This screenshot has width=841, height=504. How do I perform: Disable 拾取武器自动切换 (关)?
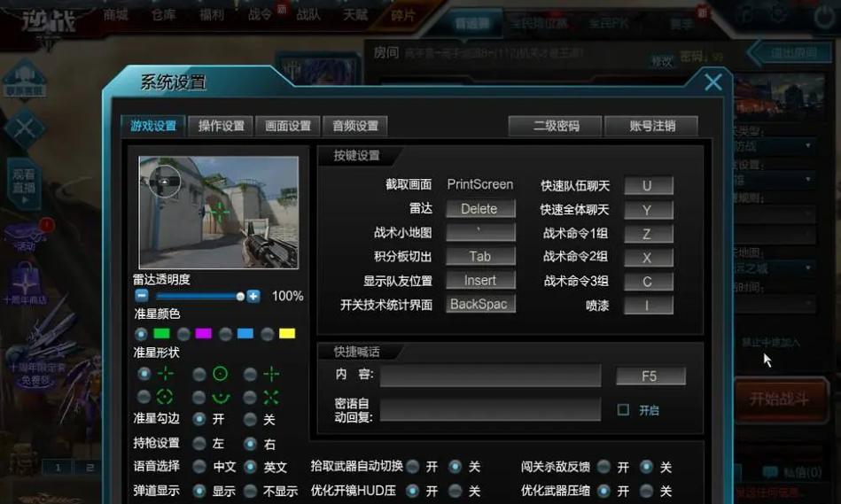(455, 467)
